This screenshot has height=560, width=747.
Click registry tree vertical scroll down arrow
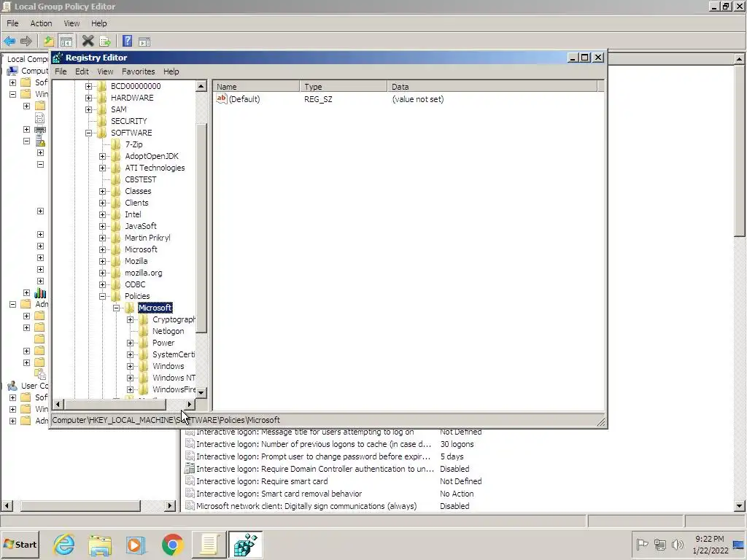201,393
